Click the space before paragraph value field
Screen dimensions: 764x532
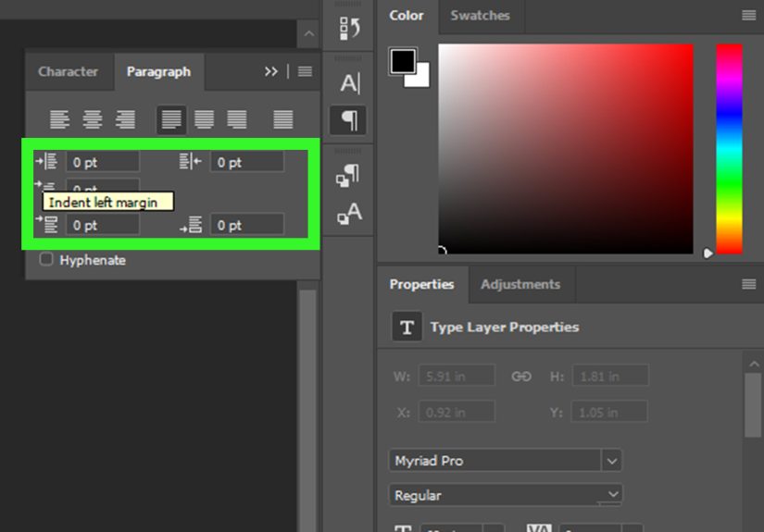pos(103,225)
